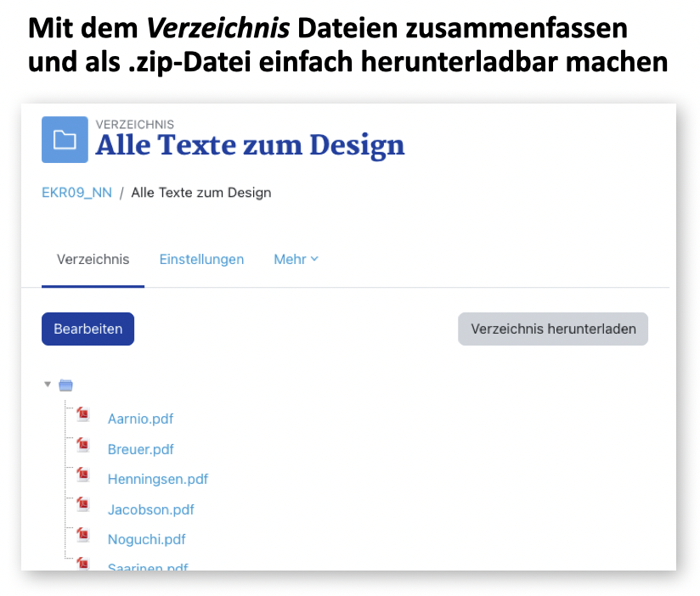Click the PDF icon next to Breuer.pdf
Viewport: 700px width, 596px height.
point(83,445)
